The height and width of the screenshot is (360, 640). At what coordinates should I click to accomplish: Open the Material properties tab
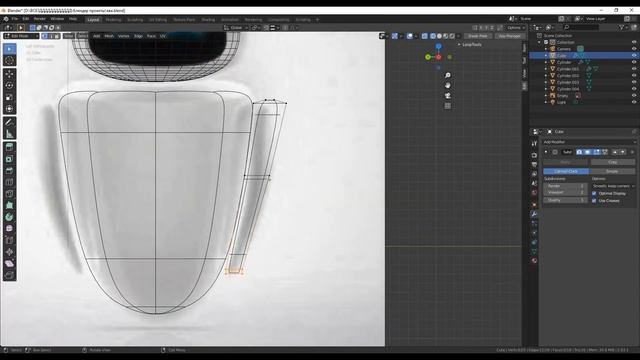tap(534, 260)
